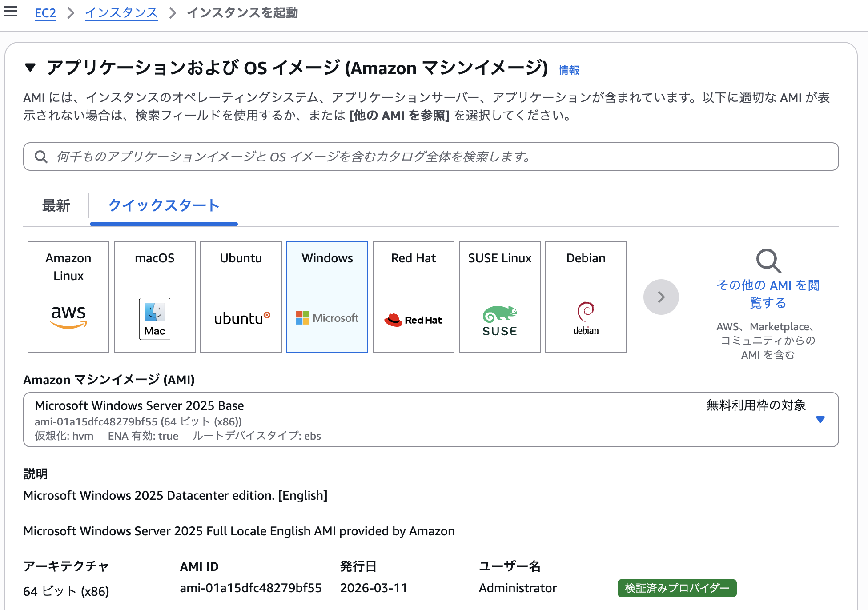Open the AMI selection dropdown arrow
868x610 pixels.
point(820,419)
